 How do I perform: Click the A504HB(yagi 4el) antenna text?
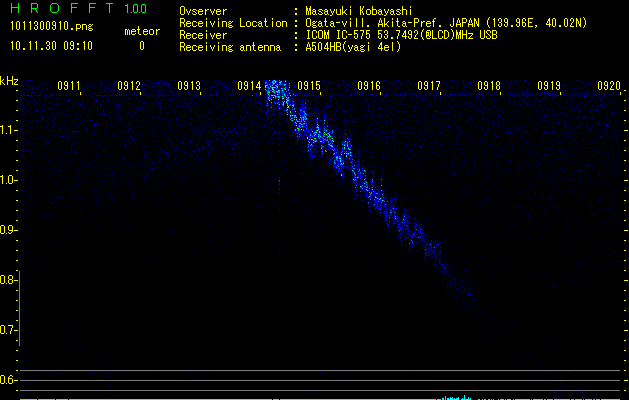(x=353, y=47)
